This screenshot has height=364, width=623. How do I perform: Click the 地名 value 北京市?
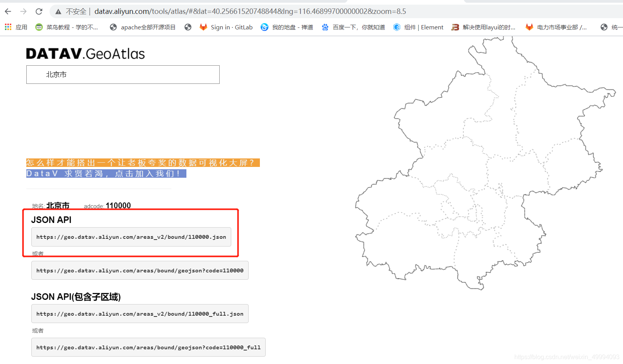(58, 206)
